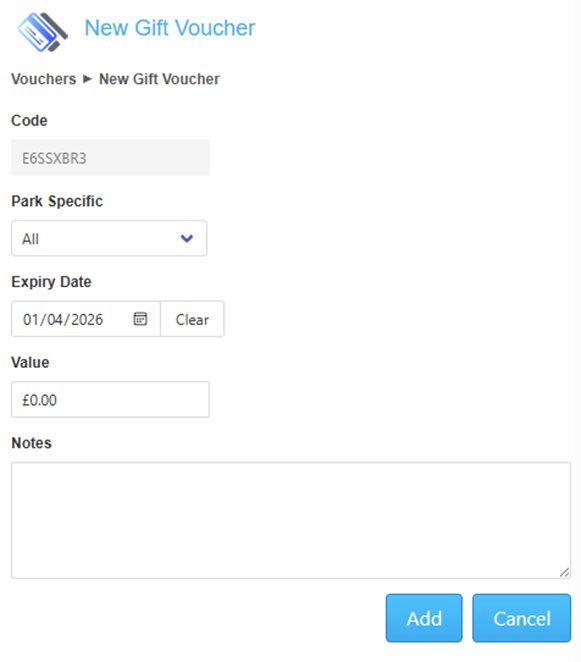
Task: Focus the Code field showing E6SSXBR3
Action: 110,157
